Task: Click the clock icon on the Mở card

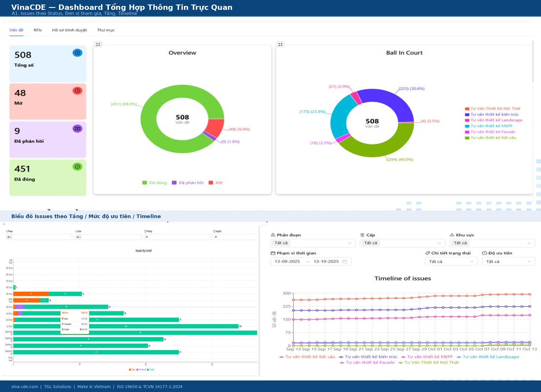Action: click(77, 90)
